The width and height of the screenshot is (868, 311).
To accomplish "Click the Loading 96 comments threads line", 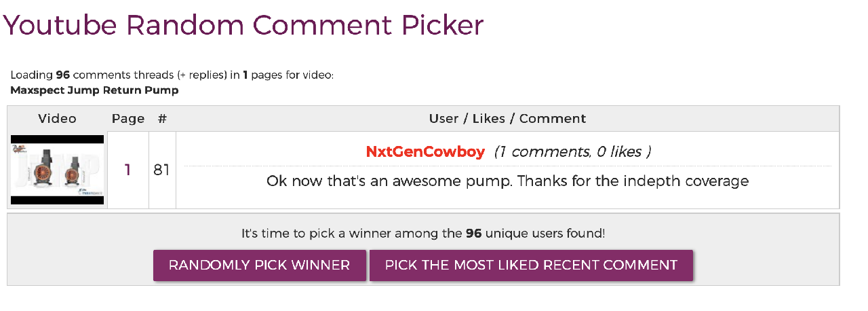I will [172, 75].
